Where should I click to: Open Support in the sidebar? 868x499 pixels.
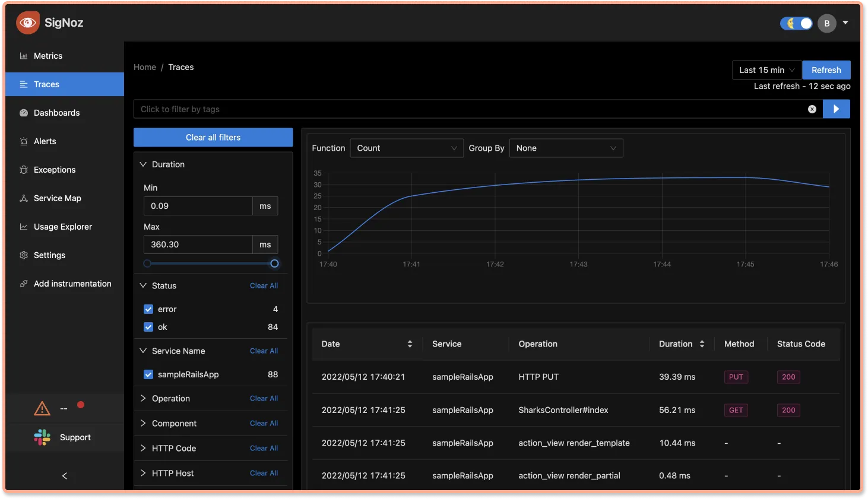click(x=64, y=437)
